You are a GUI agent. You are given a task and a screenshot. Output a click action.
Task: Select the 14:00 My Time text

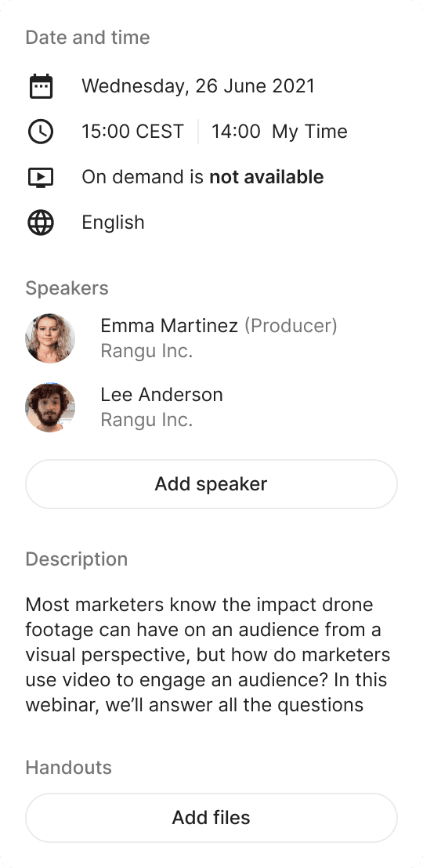[x=280, y=132]
